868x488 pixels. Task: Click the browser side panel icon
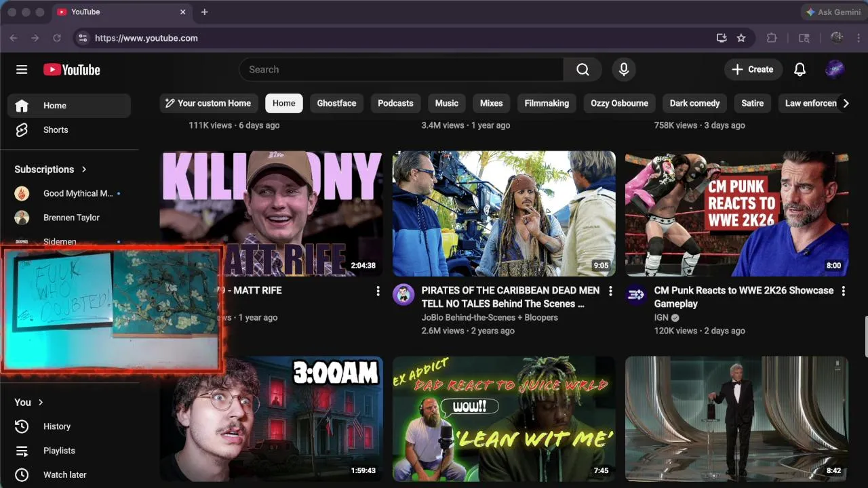pyautogui.click(x=804, y=38)
